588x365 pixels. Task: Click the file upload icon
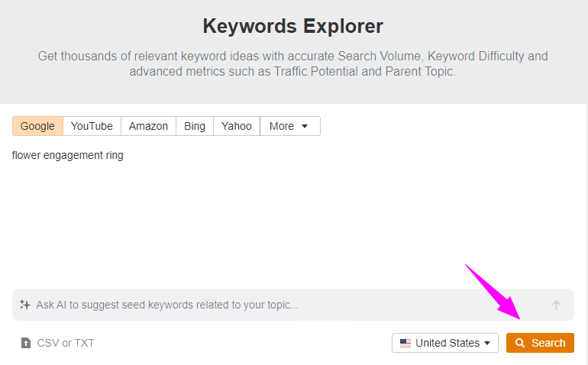(26, 343)
